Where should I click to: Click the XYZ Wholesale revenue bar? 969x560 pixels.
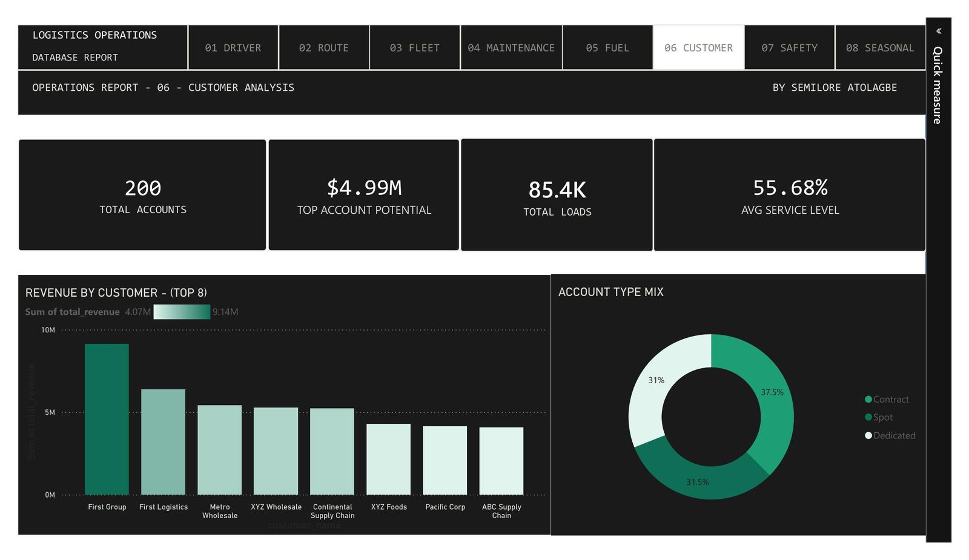pos(276,451)
